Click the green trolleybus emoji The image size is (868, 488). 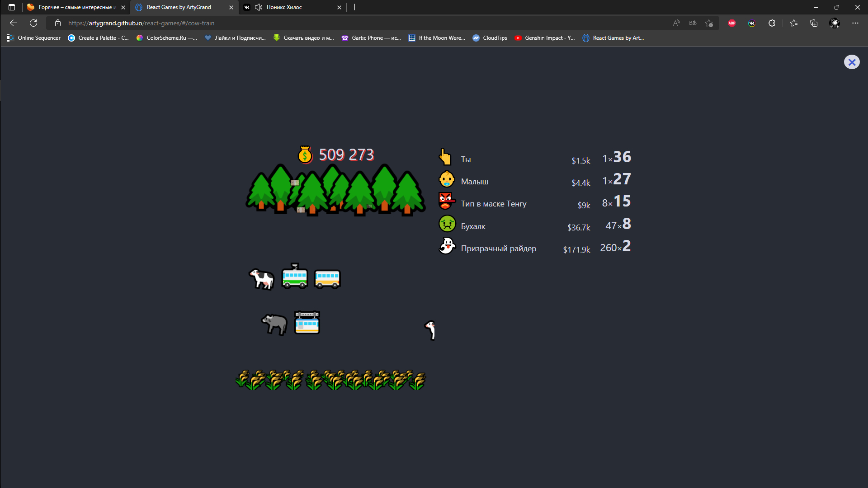point(294,277)
